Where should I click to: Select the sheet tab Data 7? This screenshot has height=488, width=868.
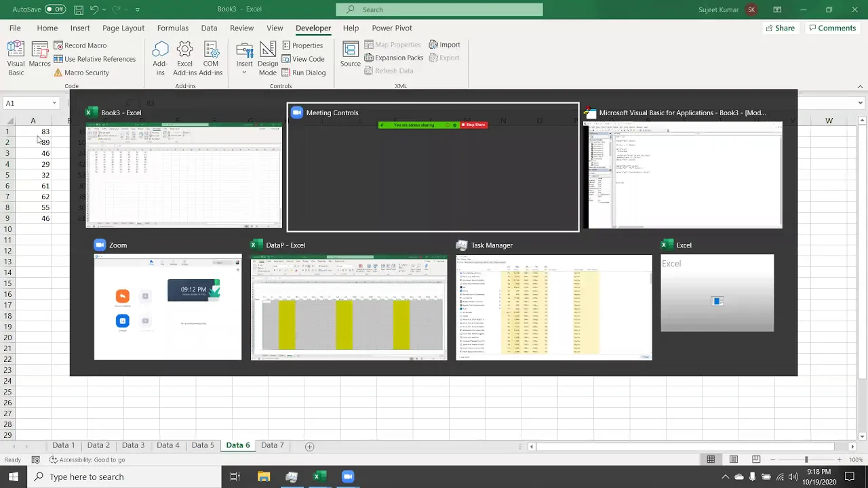pyautogui.click(x=273, y=445)
